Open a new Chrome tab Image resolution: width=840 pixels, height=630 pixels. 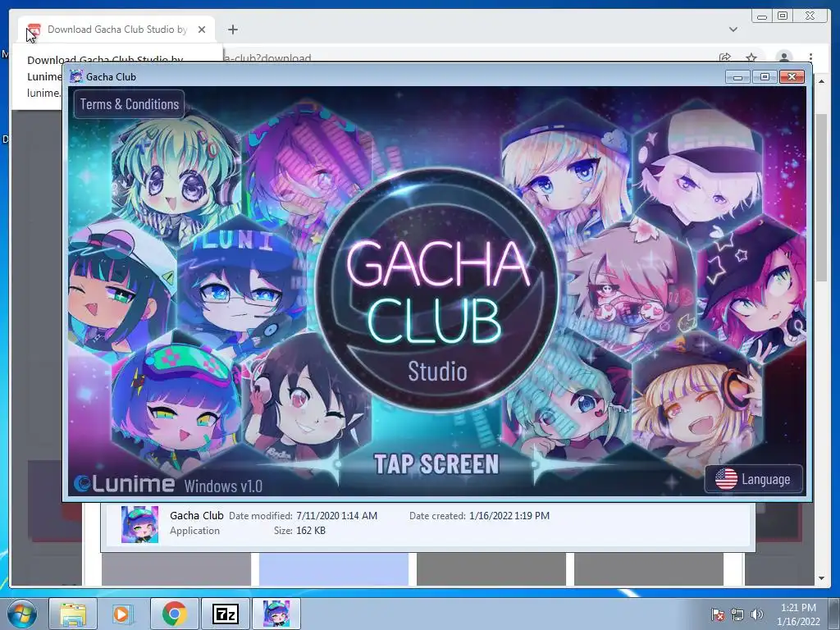tap(232, 30)
